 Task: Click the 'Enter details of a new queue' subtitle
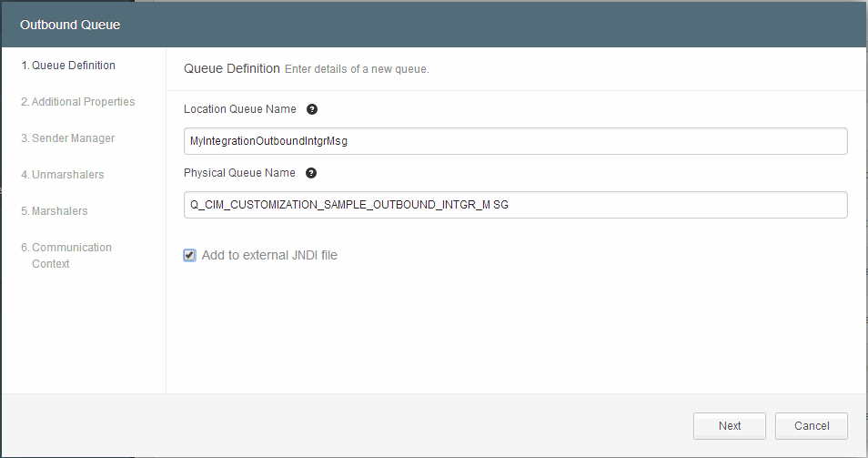tap(357, 69)
